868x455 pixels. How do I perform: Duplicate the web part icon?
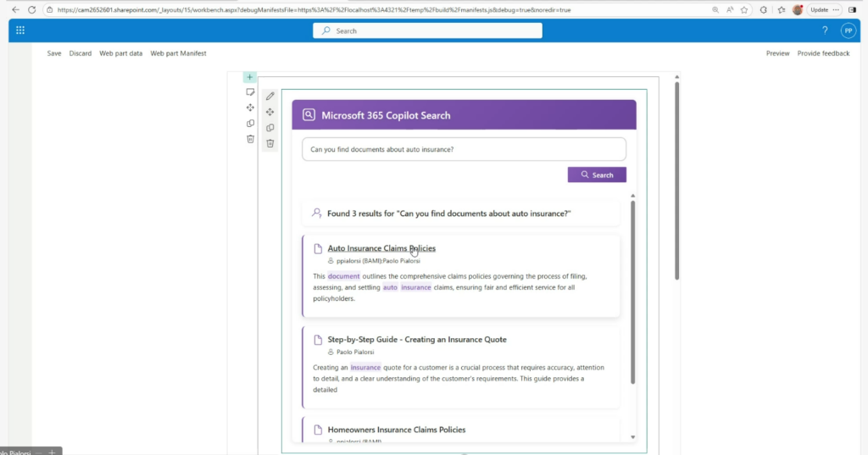[270, 127]
